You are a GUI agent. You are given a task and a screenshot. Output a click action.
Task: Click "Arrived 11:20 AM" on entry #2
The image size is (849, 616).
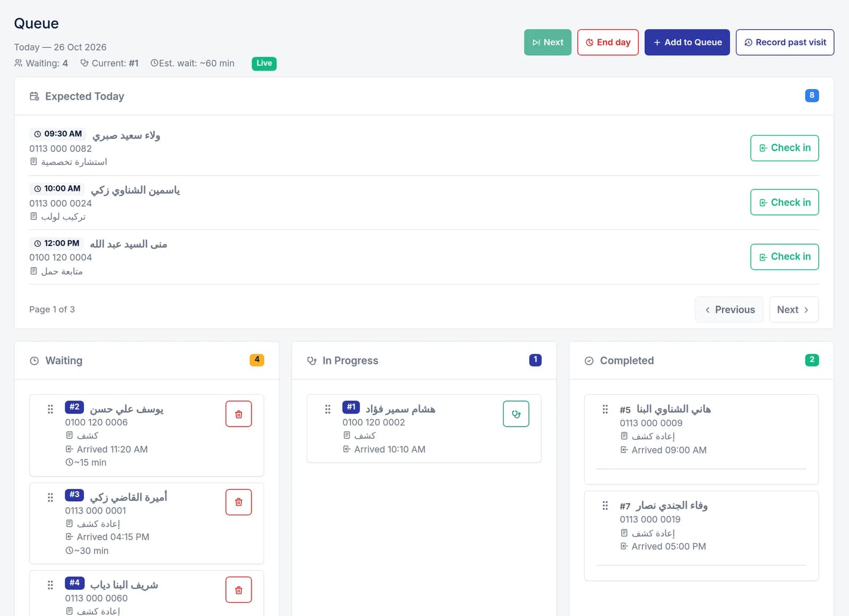click(x=112, y=449)
